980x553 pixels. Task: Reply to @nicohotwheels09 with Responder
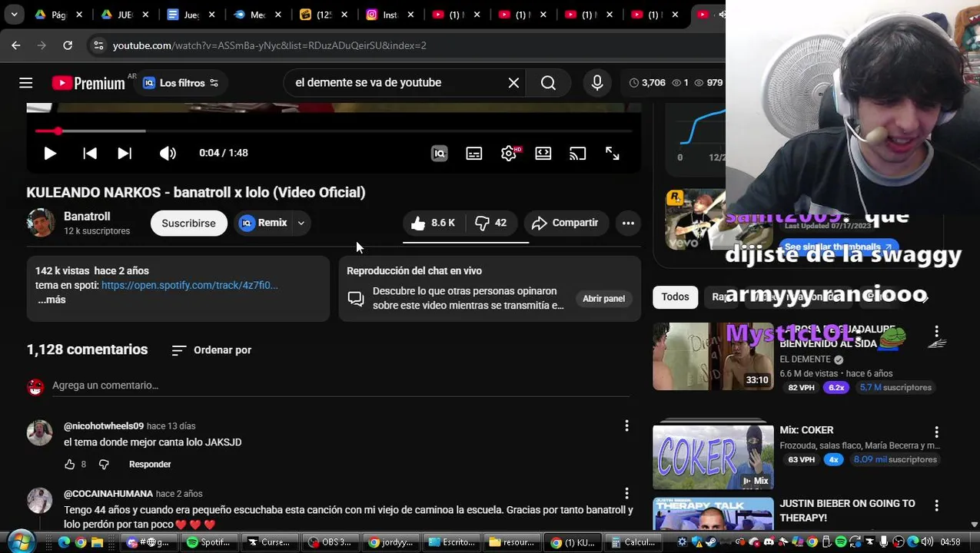[x=150, y=465]
